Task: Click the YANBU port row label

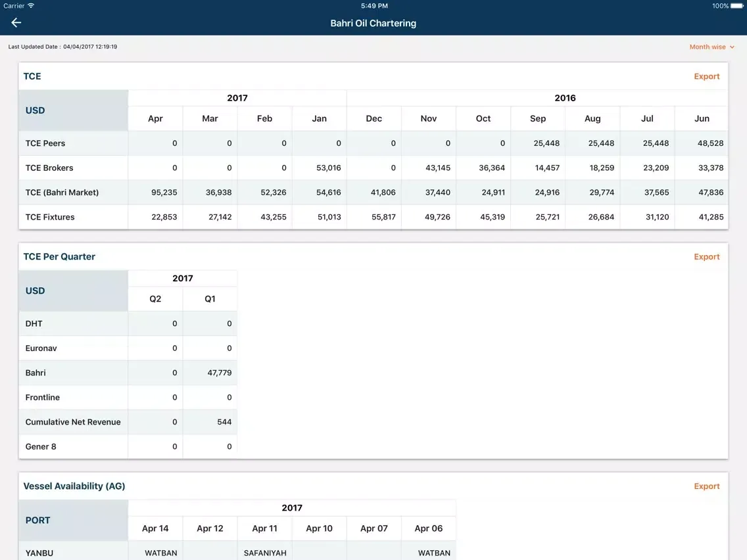Action: (x=39, y=553)
